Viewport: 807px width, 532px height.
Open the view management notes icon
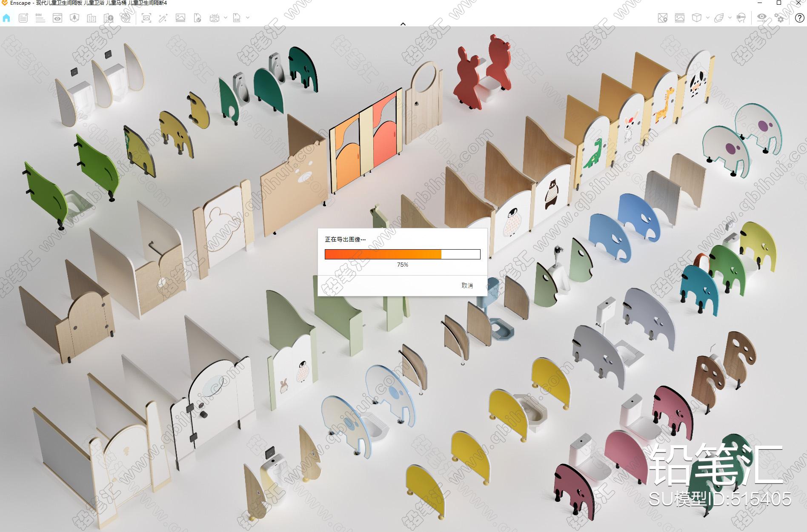[x=23, y=18]
